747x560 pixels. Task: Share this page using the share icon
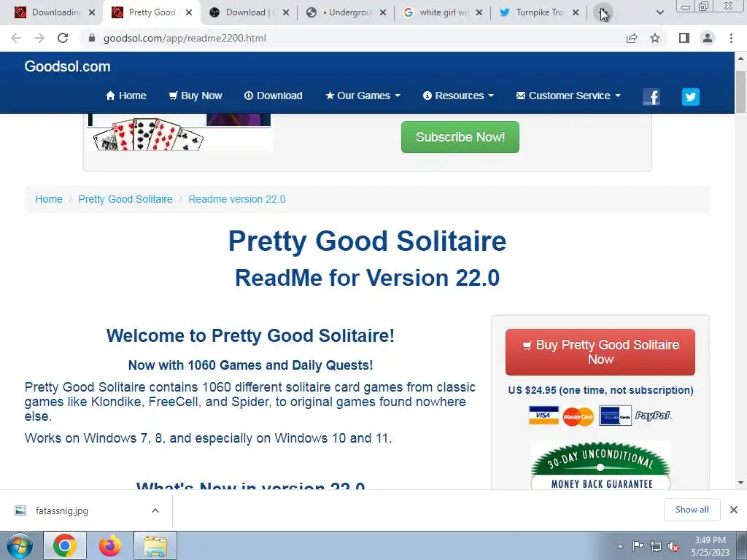point(632,38)
